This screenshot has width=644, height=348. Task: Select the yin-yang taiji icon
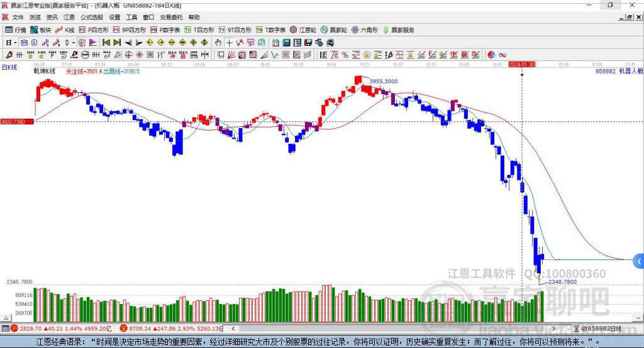click(491, 55)
